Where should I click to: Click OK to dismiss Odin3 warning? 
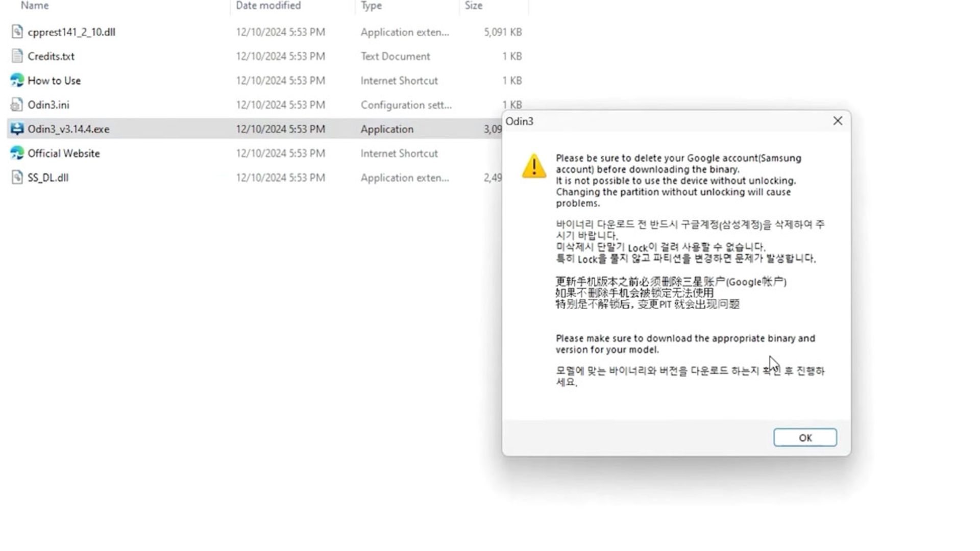805,437
